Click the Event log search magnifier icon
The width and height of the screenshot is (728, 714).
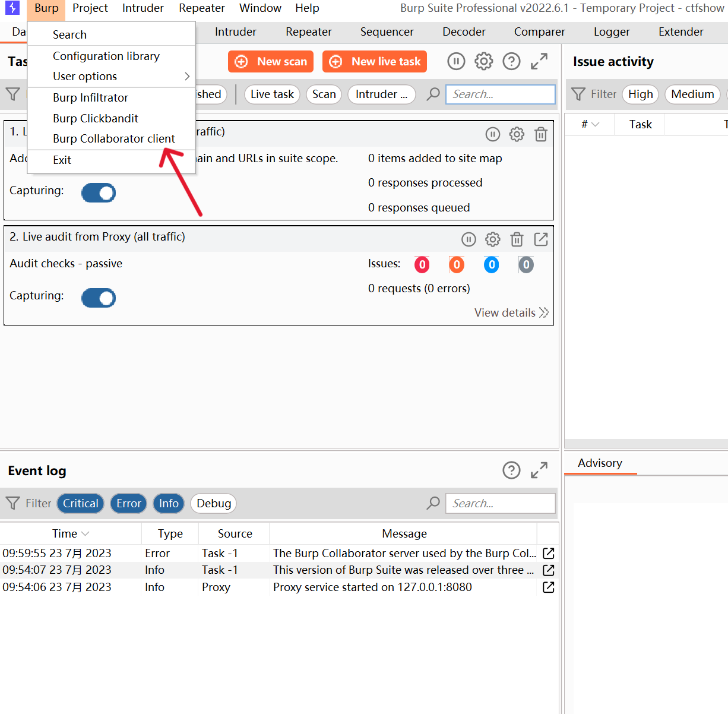point(433,503)
